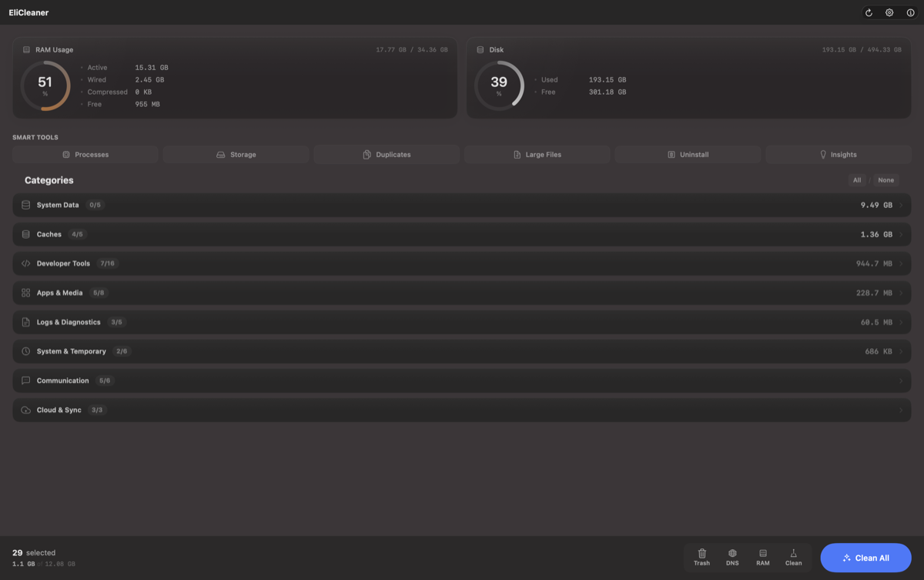The image size is (924, 580).
Task: Click the refresh icon in title bar
Action: point(869,13)
